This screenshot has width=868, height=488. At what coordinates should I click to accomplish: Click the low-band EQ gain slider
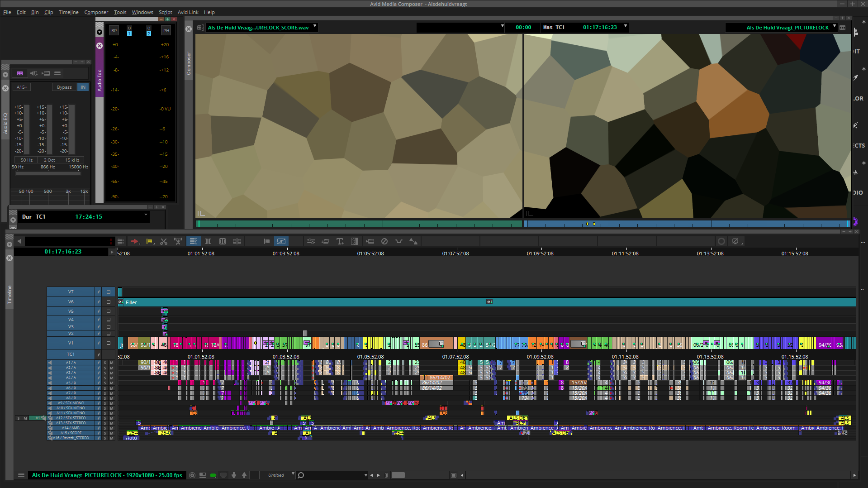(27, 129)
